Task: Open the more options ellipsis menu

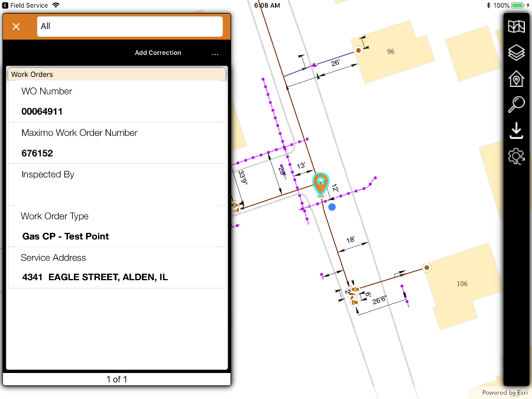Action: coord(215,54)
